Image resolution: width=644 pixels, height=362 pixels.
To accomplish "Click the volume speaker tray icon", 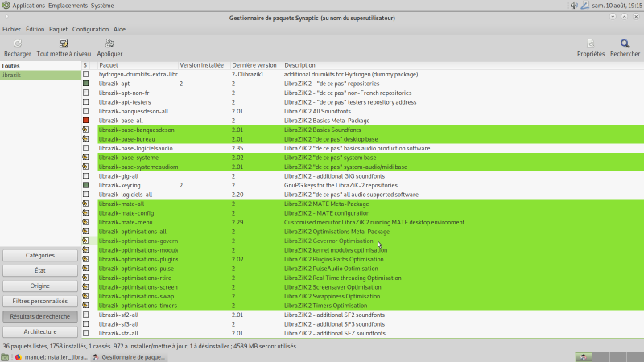I will pyautogui.click(x=574, y=6).
